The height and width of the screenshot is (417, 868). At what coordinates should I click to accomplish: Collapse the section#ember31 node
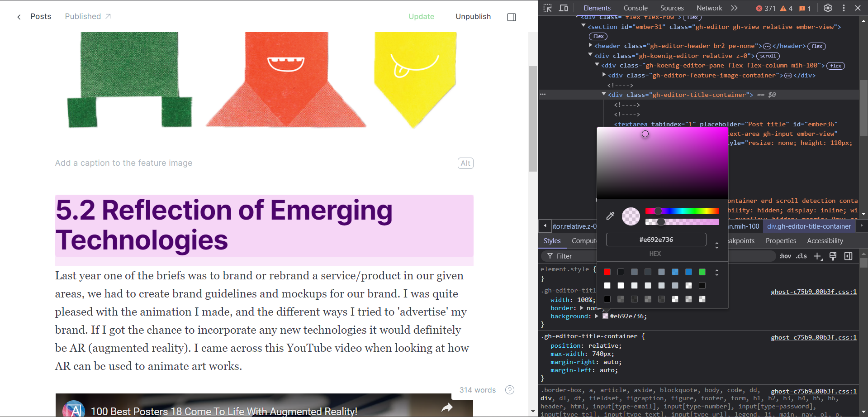pos(583,26)
